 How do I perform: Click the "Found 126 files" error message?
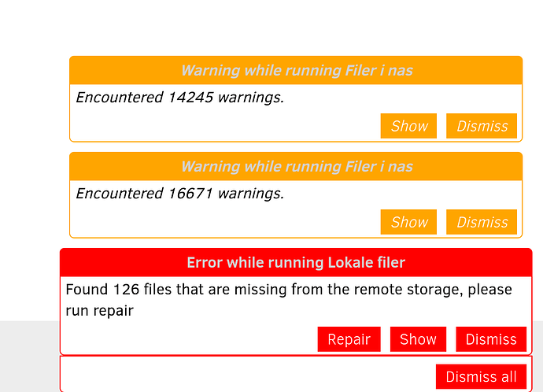pos(288,299)
